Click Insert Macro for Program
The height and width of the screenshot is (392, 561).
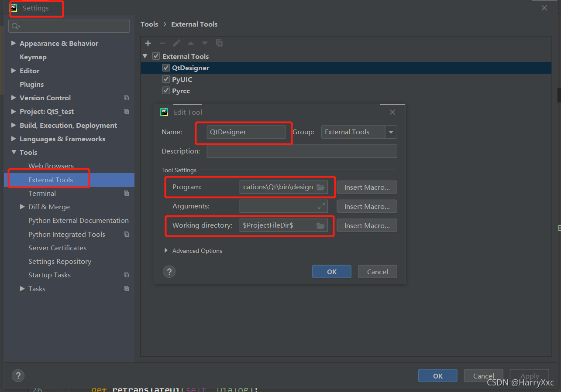click(367, 187)
